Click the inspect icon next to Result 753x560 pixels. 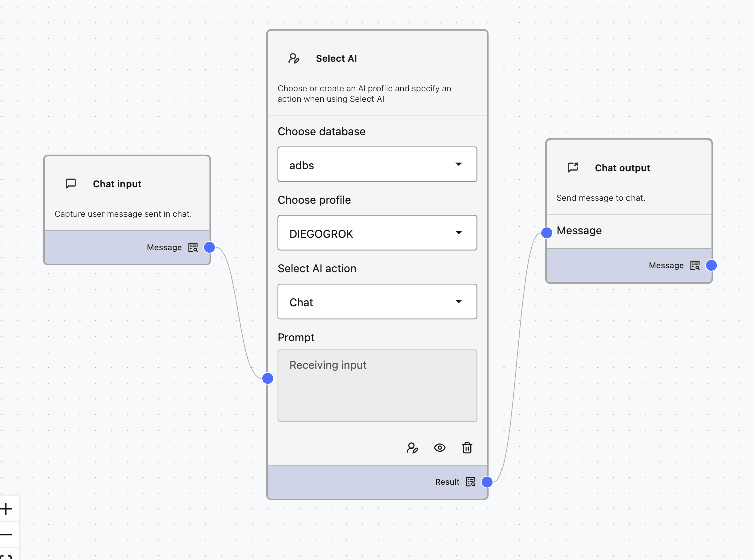pyautogui.click(x=470, y=481)
